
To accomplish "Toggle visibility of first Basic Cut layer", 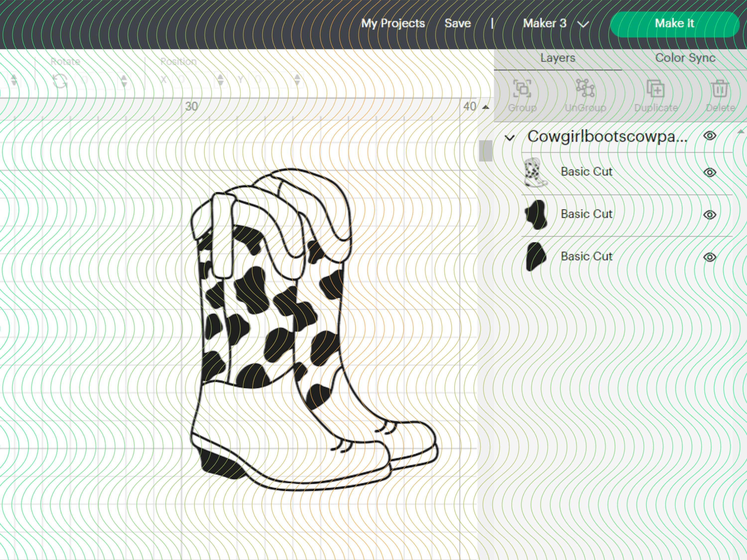I will pyautogui.click(x=709, y=172).
